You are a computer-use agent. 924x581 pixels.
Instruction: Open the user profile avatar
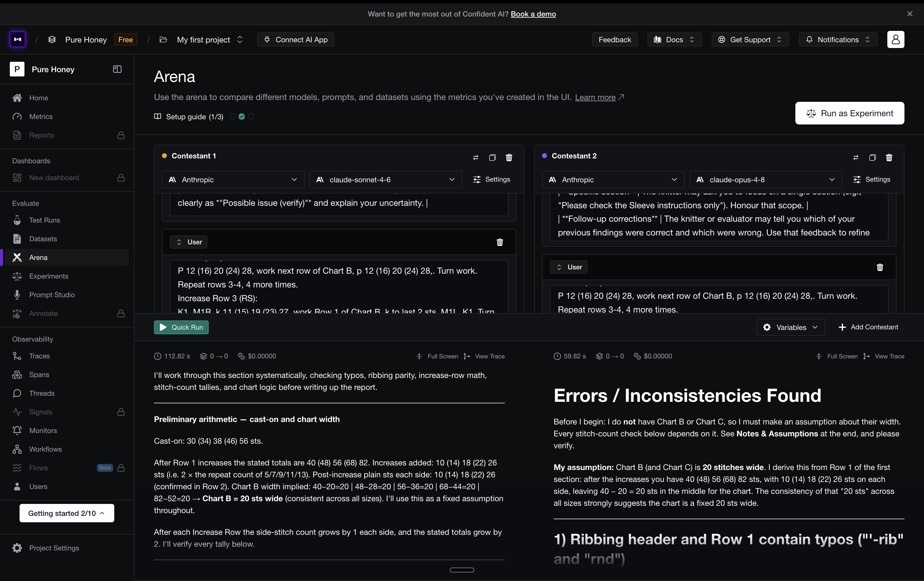pos(896,39)
